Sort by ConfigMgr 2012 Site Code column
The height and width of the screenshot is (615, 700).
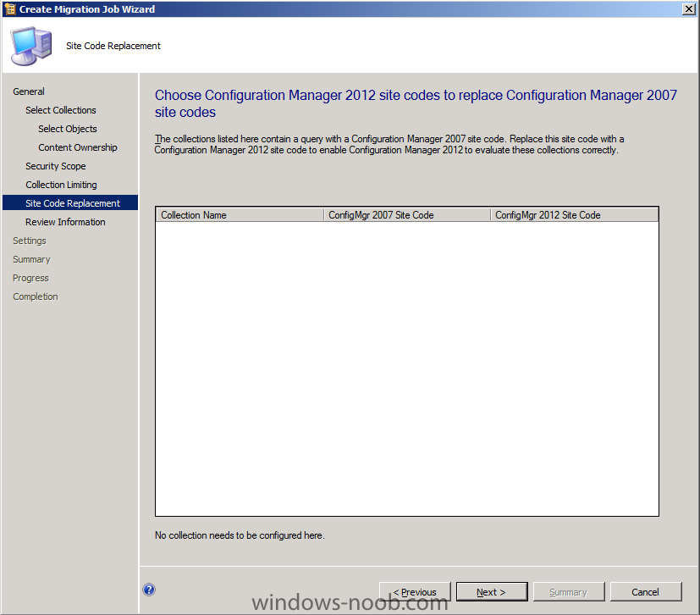(x=575, y=215)
